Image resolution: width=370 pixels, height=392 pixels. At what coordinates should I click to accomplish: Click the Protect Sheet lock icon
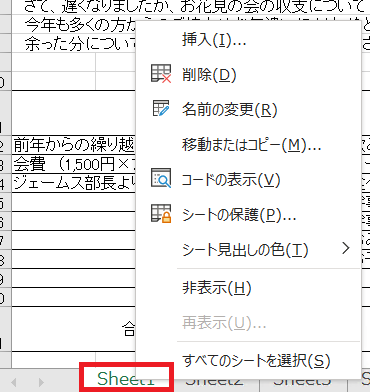tap(161, 213)
